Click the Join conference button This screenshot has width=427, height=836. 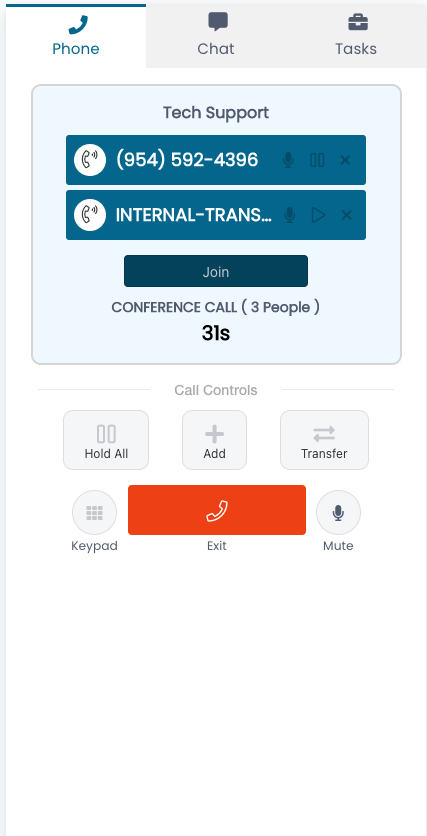click(x=216, y=271)
